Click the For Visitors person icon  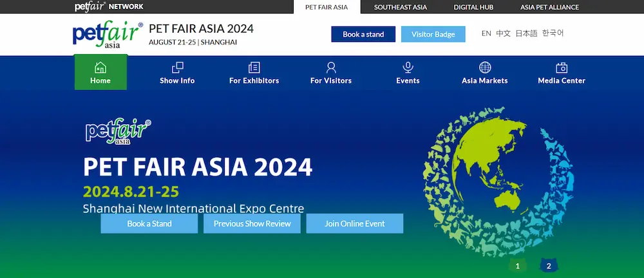(x=331, y=68)
